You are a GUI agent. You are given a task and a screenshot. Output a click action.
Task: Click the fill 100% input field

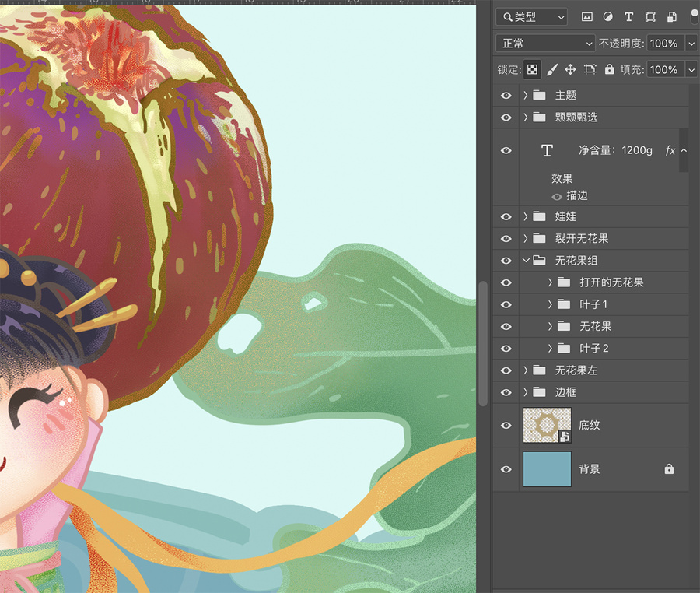[666, 70]
